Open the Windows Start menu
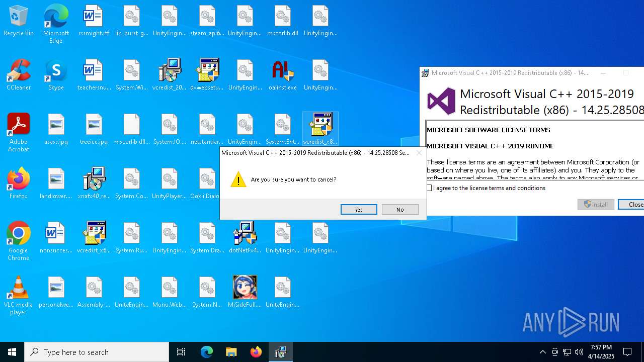Image resolution: width=644 pixels, height=362 pixels. 12,352
